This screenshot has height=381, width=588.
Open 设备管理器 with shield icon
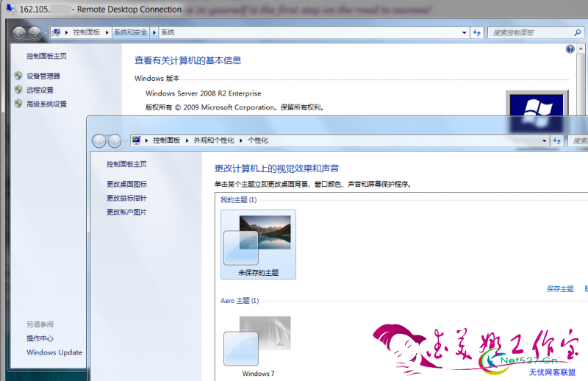[43, 76]
